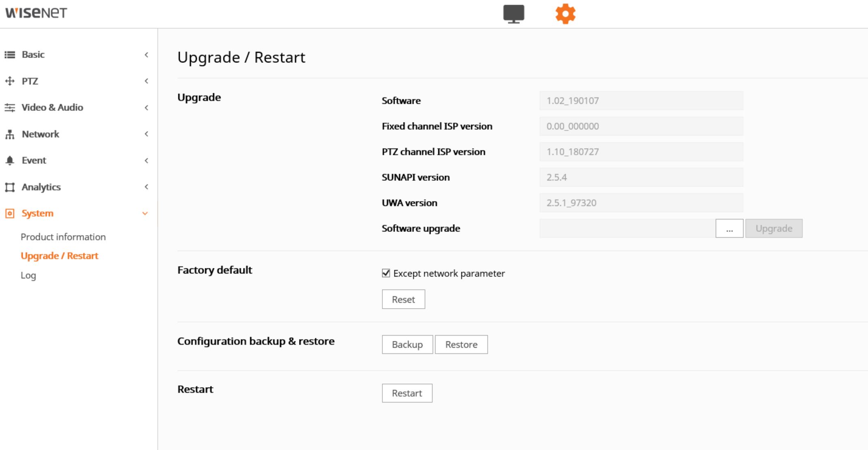Viewport: 868px width, 450px height.
Task: Open Product information page
Action: [x=63, y=237]
